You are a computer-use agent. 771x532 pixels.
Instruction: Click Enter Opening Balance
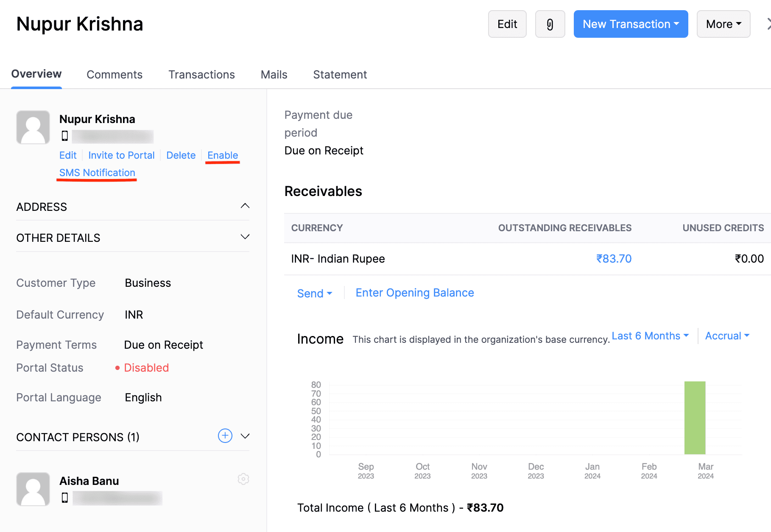click(414, 292)
